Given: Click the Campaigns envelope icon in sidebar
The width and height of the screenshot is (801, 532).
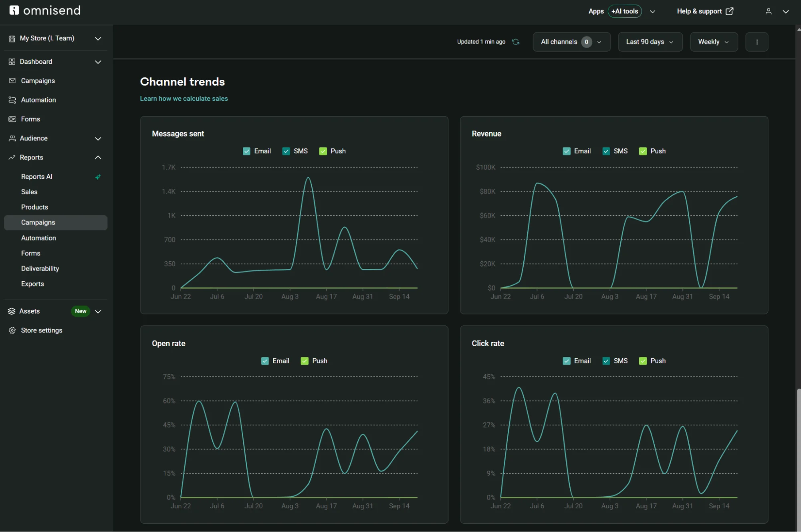Looking at the screenshot, I should click(12, 81).
